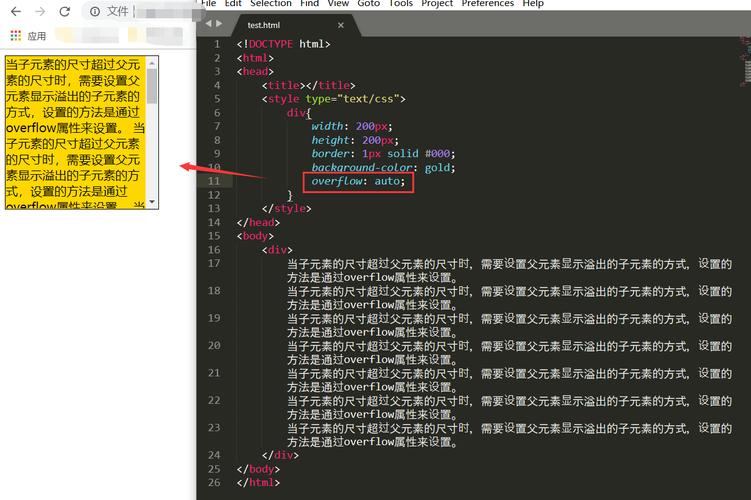Open the Project menu
The image size is (751, 500).
point(437,3)
